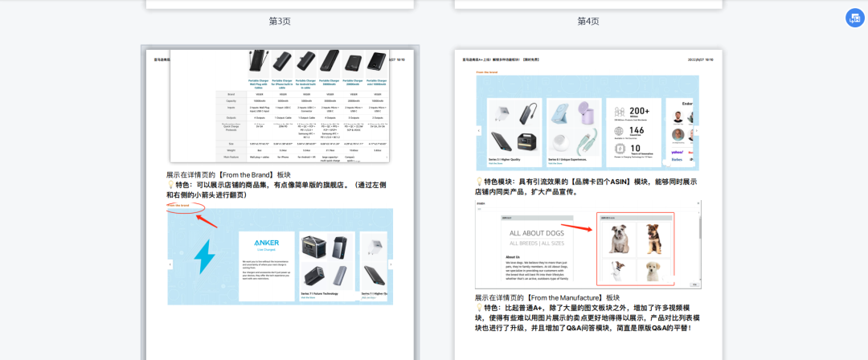Click the line 展示在详情页的【From the Manufacture】板块
The height and width of the screenshot is (360, 868).
pos(547,297)
